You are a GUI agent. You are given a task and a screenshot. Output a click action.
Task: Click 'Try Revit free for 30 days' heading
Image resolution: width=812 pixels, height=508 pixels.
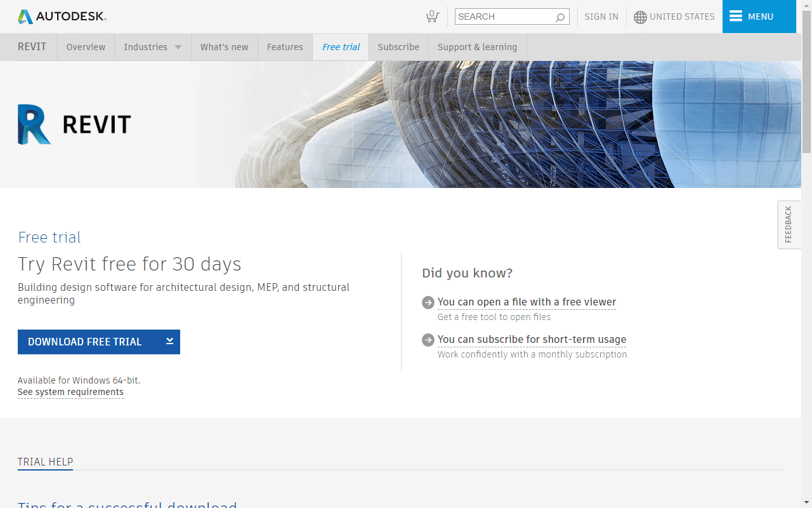tap(129, 264)
